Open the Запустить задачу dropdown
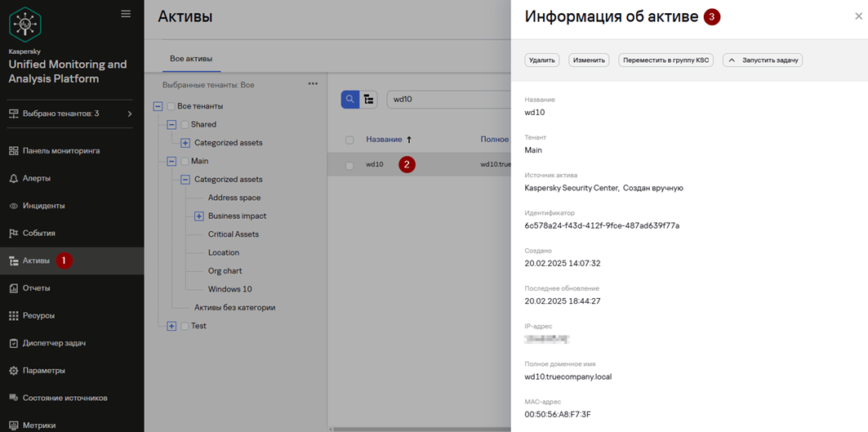Screen dimensions: 868x432 [x=763, y=60]
